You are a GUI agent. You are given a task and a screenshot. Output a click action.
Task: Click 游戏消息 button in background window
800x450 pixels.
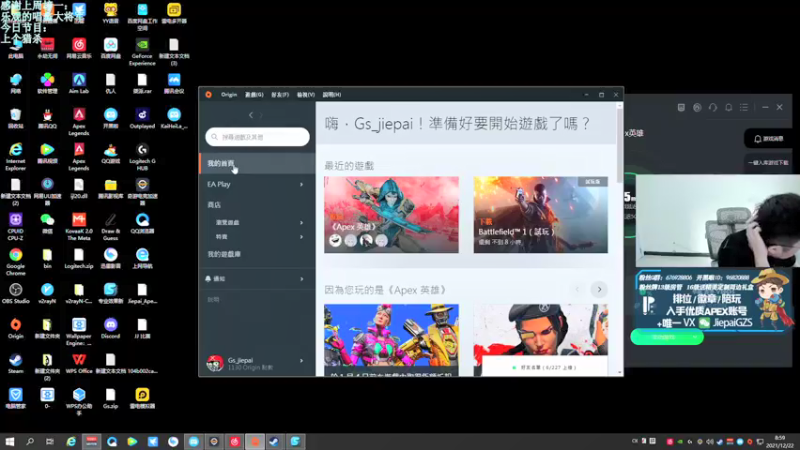pyautogui.click(x=769, y=139)
